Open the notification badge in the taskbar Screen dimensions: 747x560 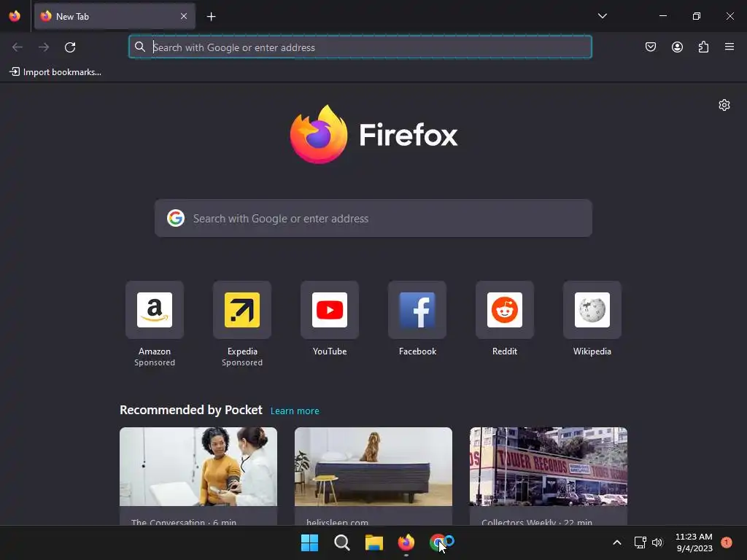727,542
